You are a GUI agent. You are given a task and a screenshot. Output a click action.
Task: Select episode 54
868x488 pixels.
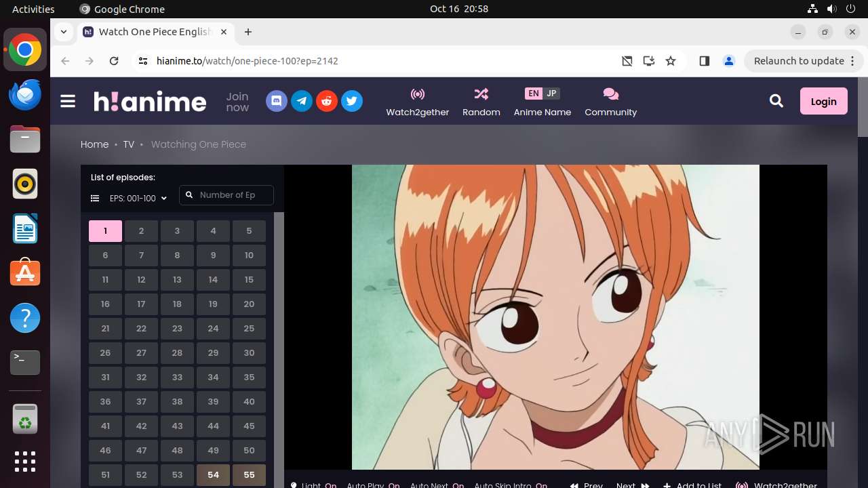click(x=213, y=475)
